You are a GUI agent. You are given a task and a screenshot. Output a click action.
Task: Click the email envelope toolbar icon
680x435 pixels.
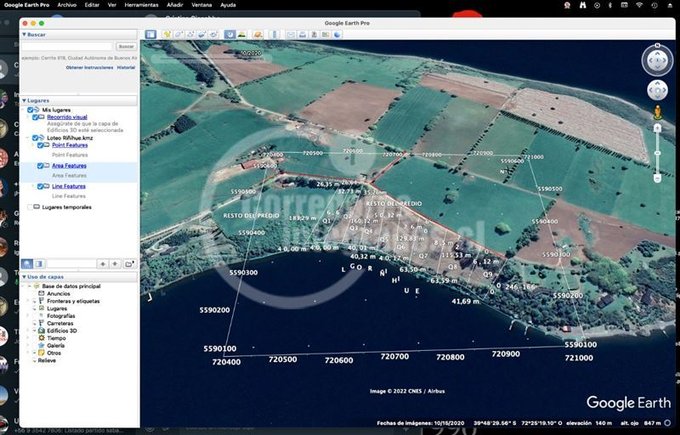click(x=291, y=34)
